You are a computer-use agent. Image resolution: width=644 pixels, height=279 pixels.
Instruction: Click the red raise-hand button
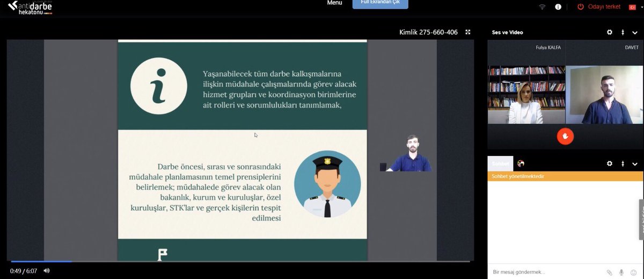(565, 136)
